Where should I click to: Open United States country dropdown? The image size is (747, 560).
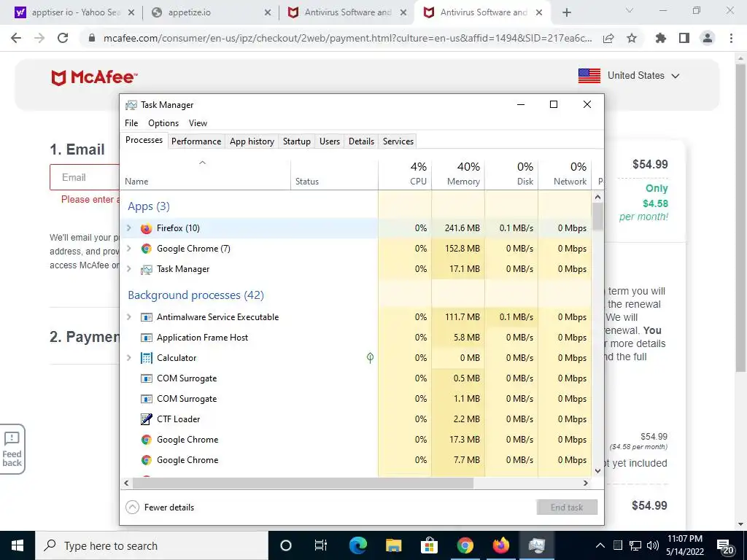pos(629,76)
